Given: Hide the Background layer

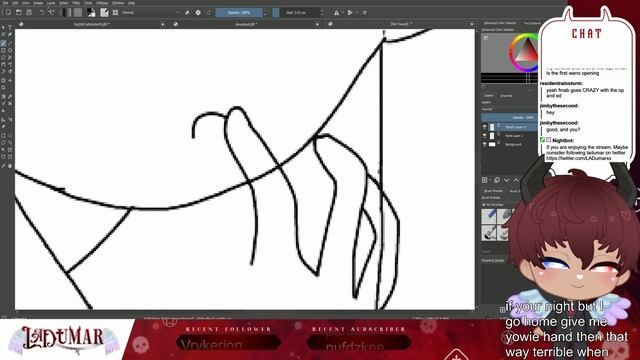Looking at the screenshot, I should [x=485, y=144].
